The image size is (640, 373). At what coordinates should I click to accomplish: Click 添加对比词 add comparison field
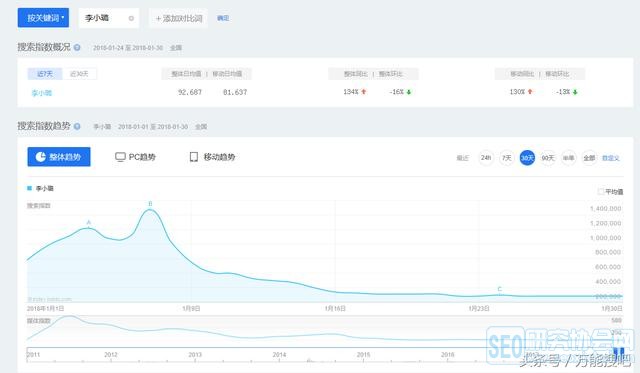pos(178,18)
